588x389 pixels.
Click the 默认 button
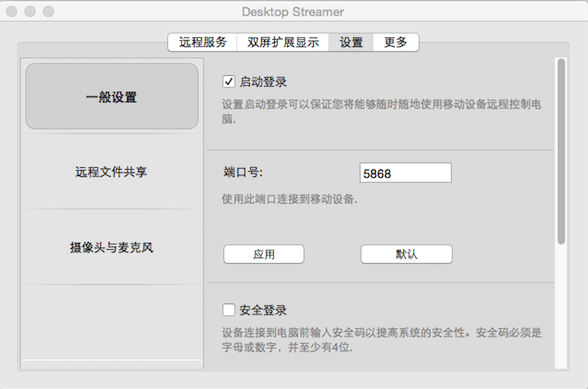pyautogui.click(x=406, y=254)
